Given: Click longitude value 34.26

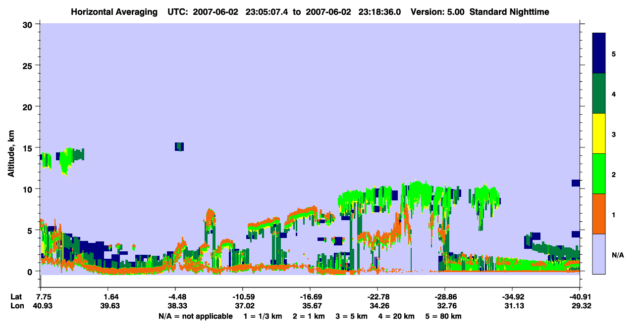Looking at the screenshot, I should 379,306.
